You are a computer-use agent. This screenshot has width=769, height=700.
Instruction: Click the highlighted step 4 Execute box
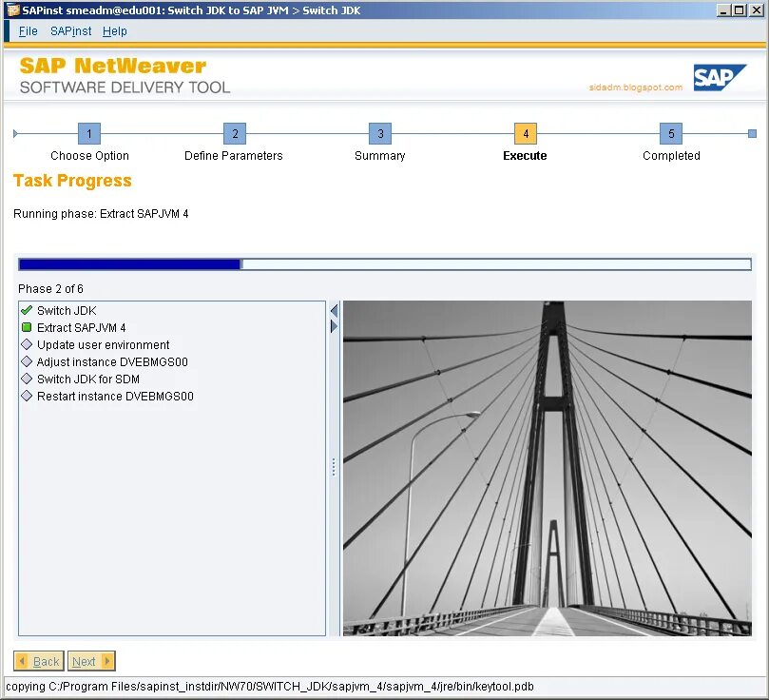pos(526,133)
